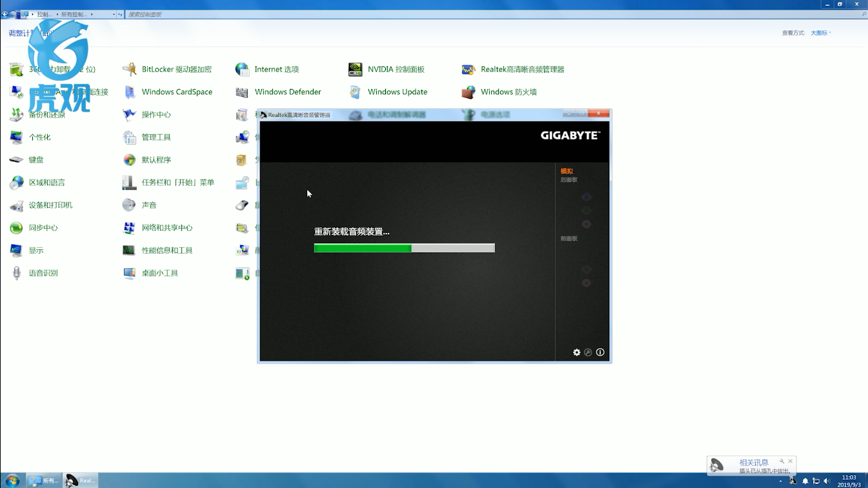The width and height of the screenshot is (868, 488).
Task: Open Windows CardSpace item
Action: 168,92
